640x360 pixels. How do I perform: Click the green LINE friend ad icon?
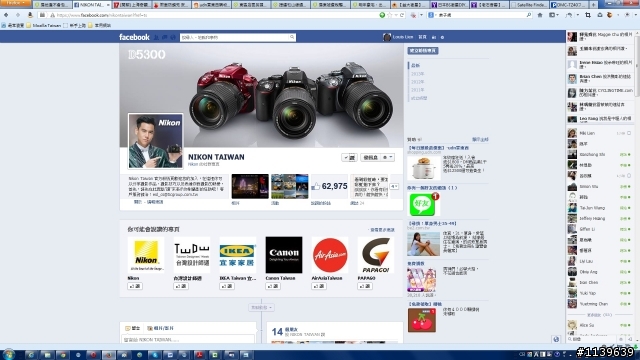point(422,205)
